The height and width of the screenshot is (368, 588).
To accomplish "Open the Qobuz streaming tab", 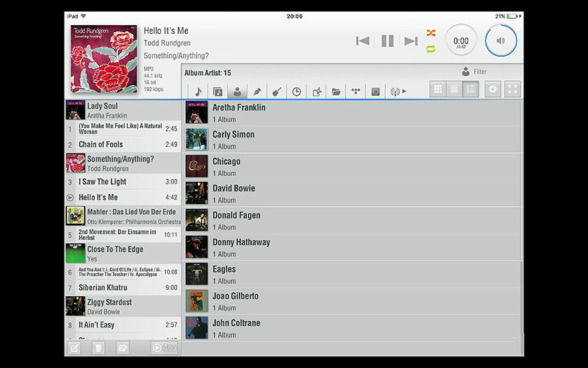I will [x=376, y=91].
